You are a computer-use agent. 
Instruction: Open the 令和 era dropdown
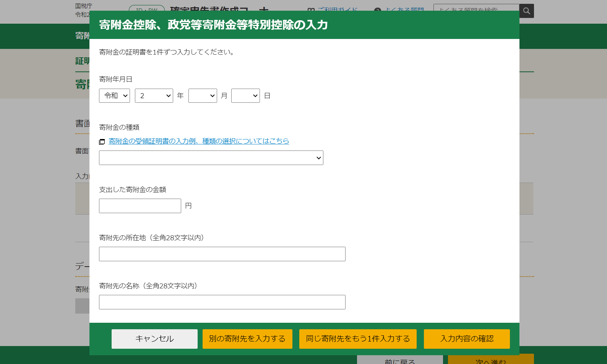[x=114, y=96]
